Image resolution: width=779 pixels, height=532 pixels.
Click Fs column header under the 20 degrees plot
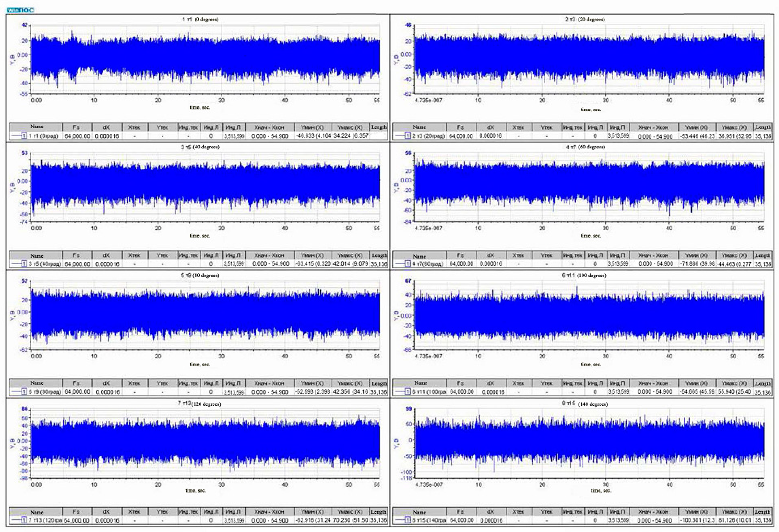(460, 127)
